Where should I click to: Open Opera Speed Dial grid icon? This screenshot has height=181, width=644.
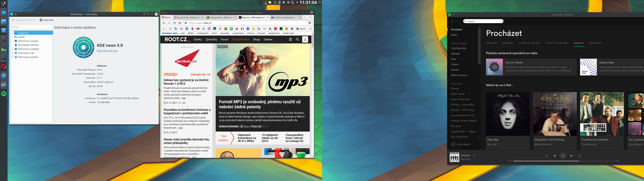click(x=180, y=23)
